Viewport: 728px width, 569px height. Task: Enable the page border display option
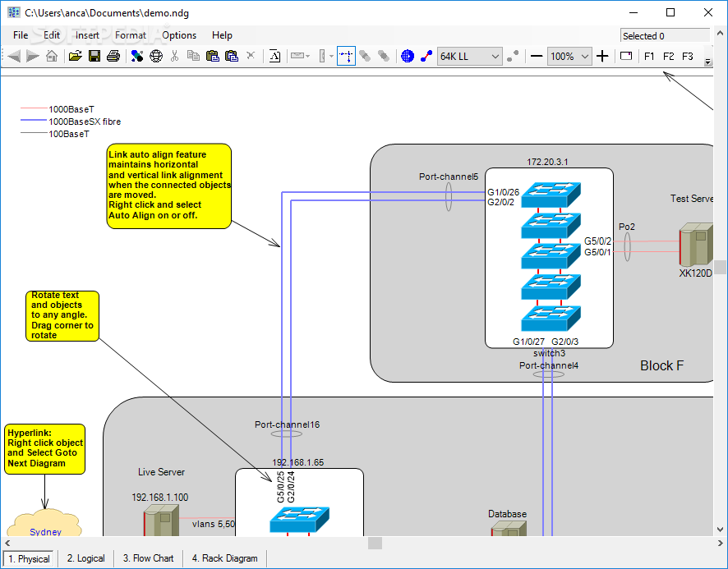[625, 56]
